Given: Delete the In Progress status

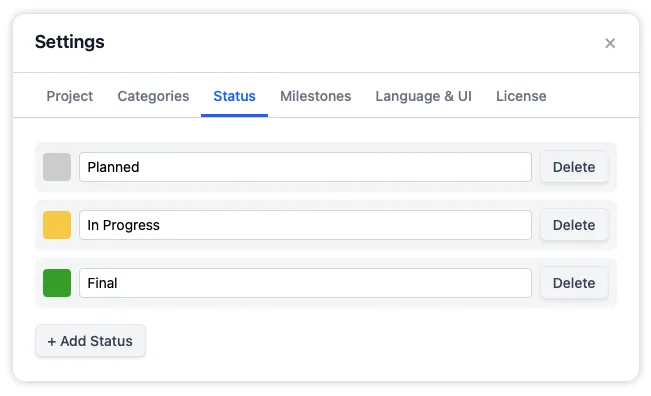Looking at the screenshot, I should coord(574,225).
